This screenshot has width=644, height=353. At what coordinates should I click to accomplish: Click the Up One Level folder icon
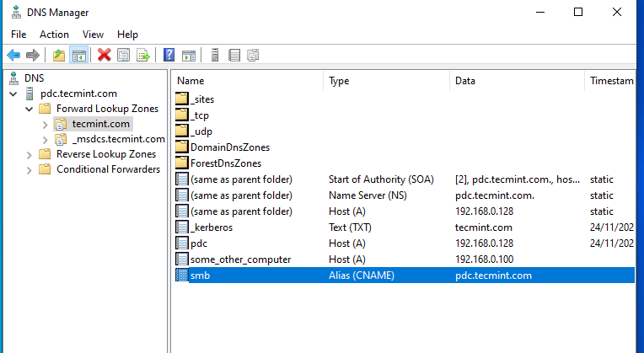pos(58,55)
